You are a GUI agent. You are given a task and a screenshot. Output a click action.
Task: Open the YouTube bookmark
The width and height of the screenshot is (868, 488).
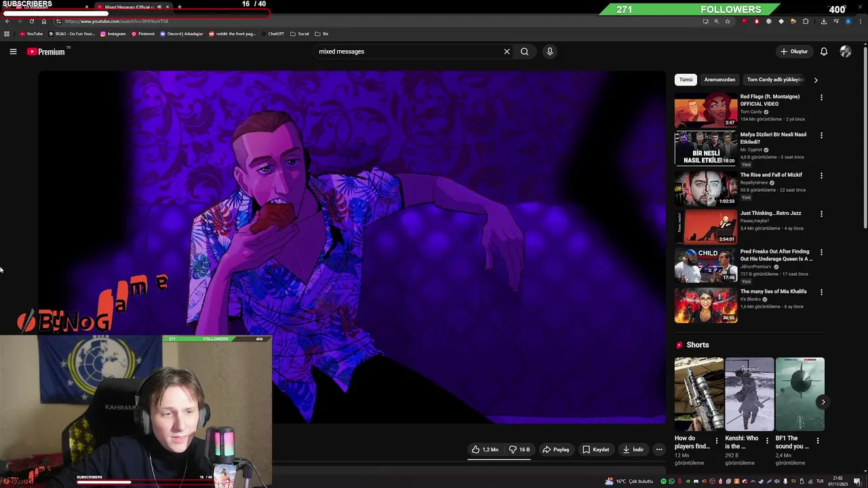coord(31,34)
